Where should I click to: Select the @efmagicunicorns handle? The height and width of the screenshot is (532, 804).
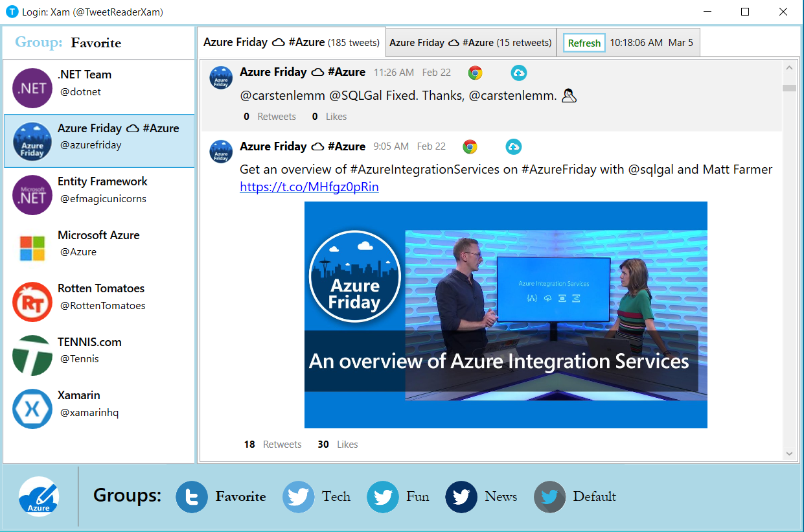pos(103,199)
